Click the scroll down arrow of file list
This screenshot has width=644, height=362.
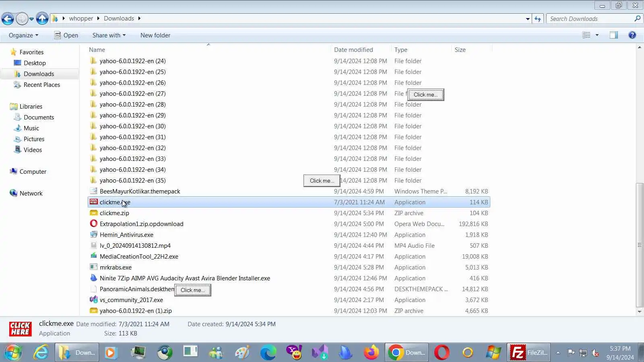(x=639, y=311)
